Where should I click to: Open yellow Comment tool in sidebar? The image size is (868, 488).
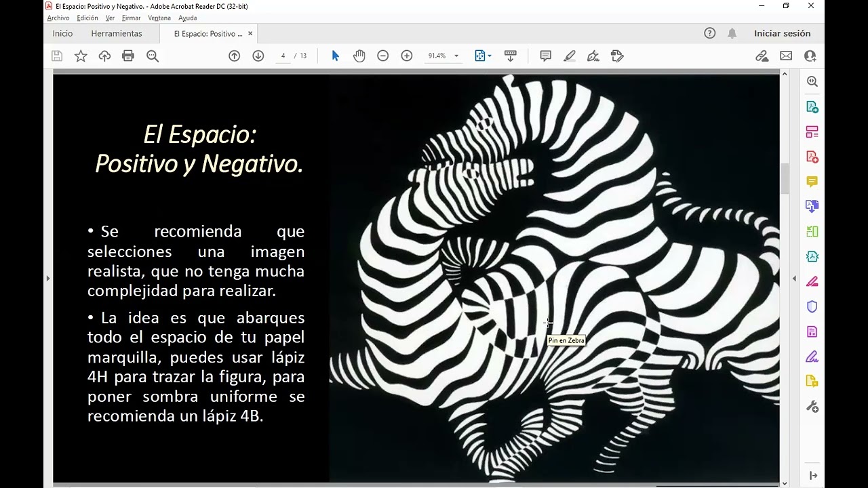coord(812,182)
